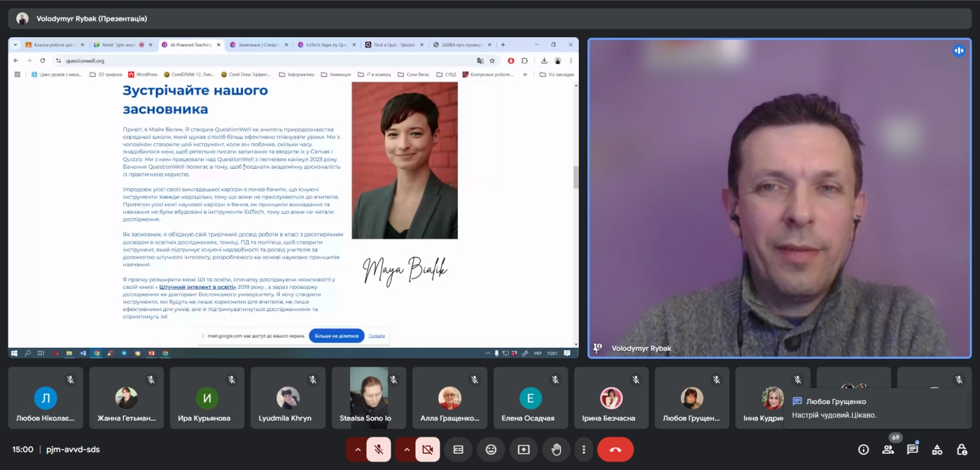Image resolution: width=980 pixels, height=470 pixels.
Task: Open the Анимация bookmarks folder
Action: click(336, 75)
